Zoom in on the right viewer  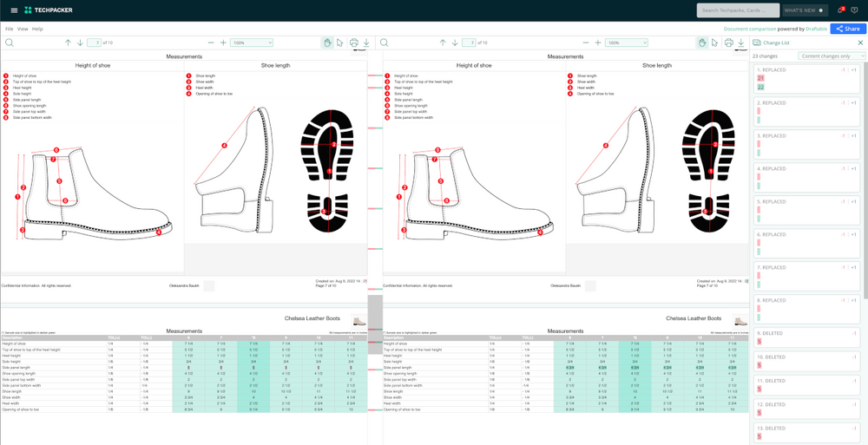pyautogui.click(x=598, y=43)
